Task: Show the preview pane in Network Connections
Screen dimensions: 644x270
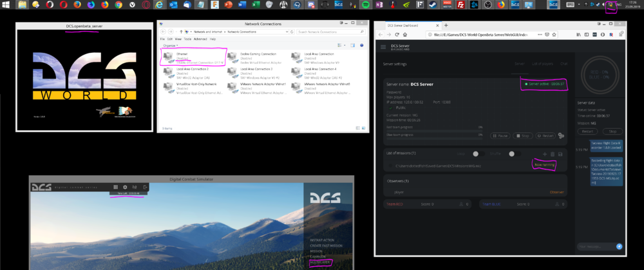Action: point(353,45)
